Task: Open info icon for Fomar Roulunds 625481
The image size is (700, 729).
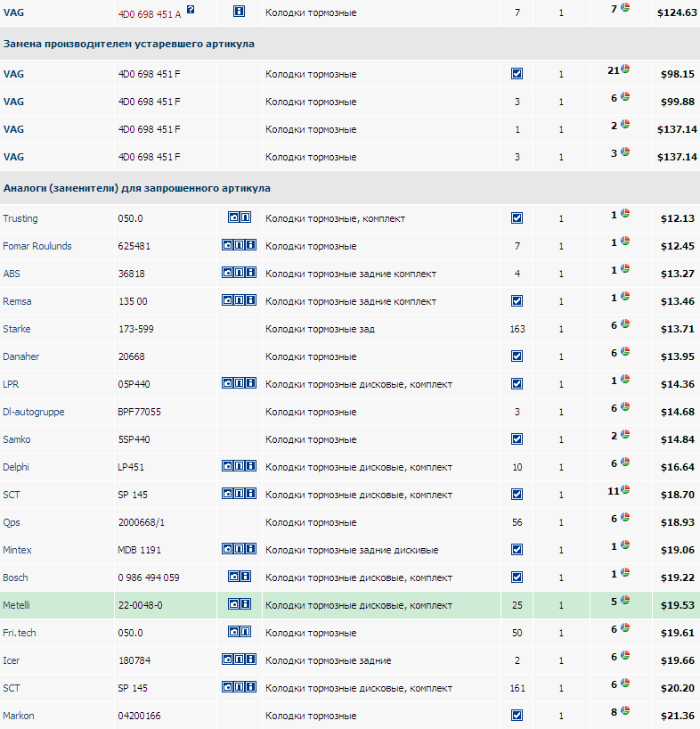Action: (251, 244)
